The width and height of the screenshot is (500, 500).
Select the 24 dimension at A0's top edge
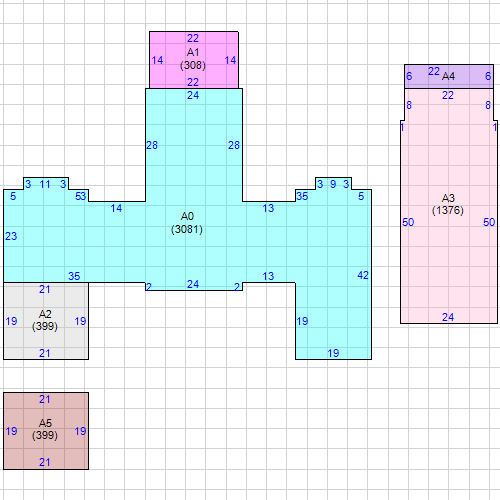(x=193, y=96)
